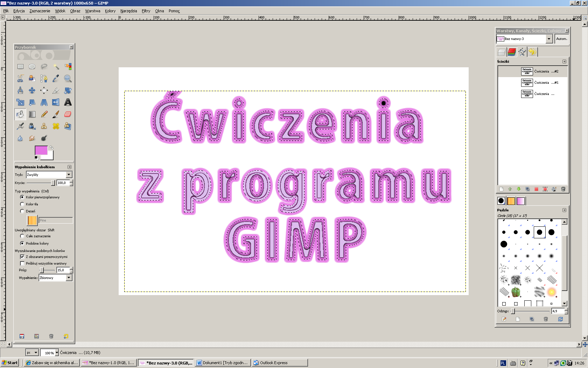Select the Flip tool
588x368 pixels.
(56, 102)
